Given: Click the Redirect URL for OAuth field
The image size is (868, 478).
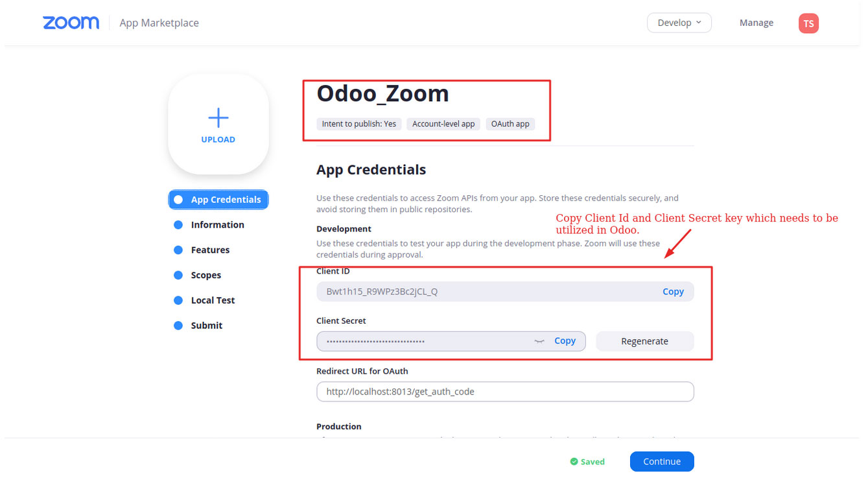Looking at the screenshot, I should tap(505, 392).
